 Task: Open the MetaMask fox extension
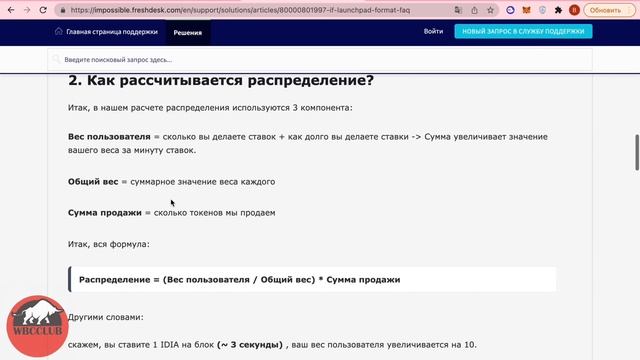tap(526, 10)
